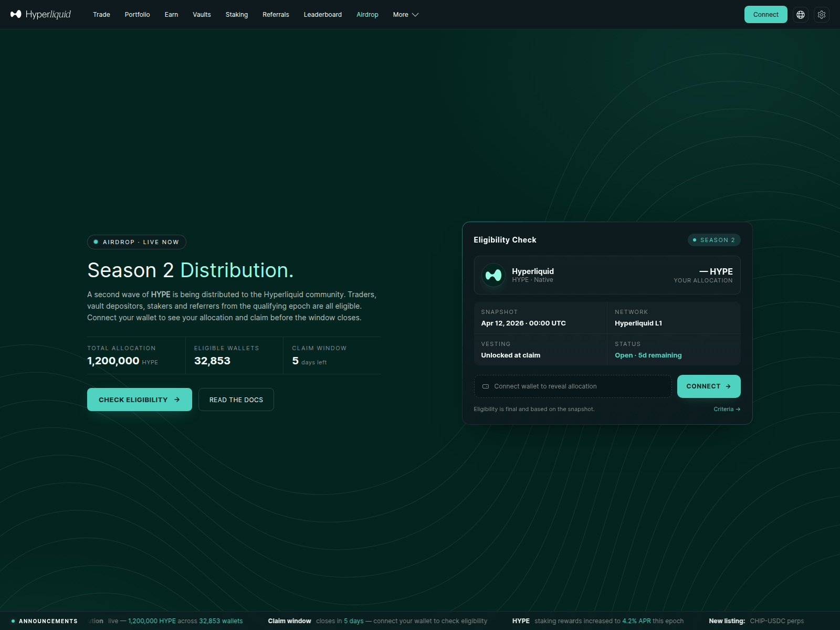Navigate to Vaults

pos(202,15)
